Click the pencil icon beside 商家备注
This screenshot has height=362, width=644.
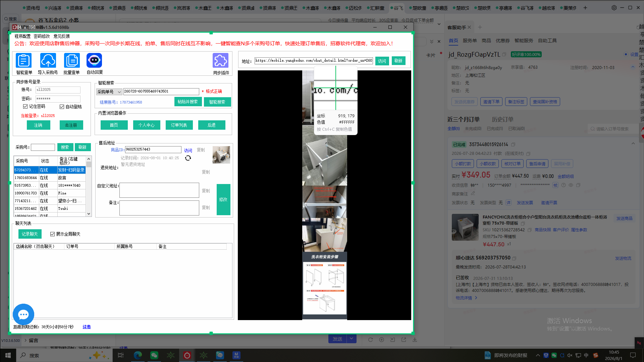[x=473, y=193]
